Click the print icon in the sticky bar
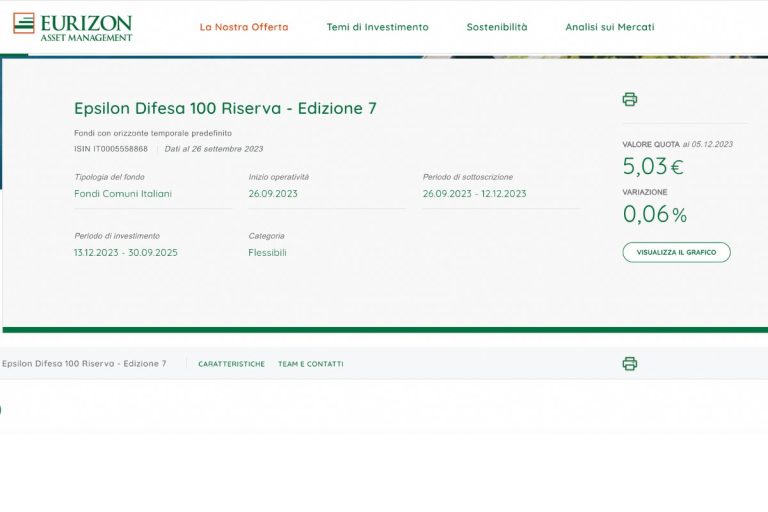This screenshot has width=768, height=512. point(629,364)
